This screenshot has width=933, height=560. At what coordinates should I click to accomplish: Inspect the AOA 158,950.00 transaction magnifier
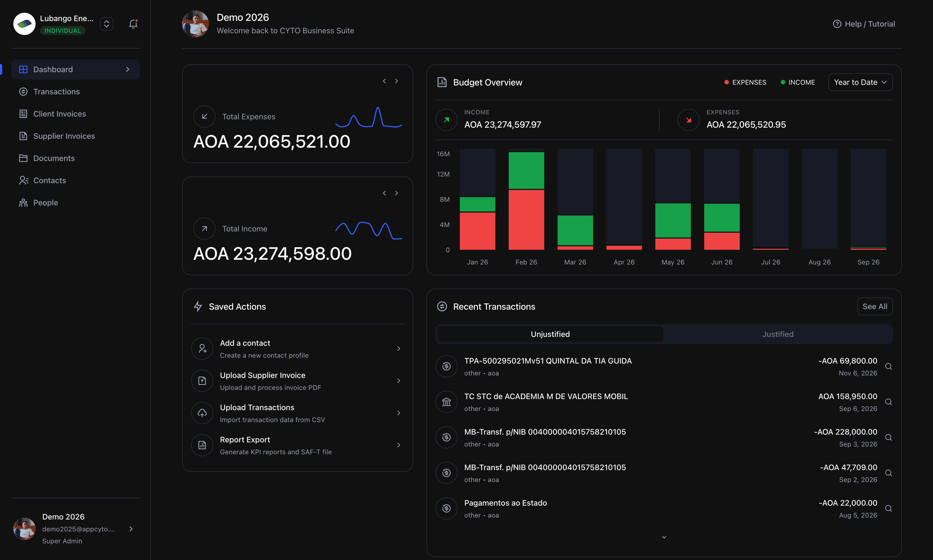(x=889, y=402)
